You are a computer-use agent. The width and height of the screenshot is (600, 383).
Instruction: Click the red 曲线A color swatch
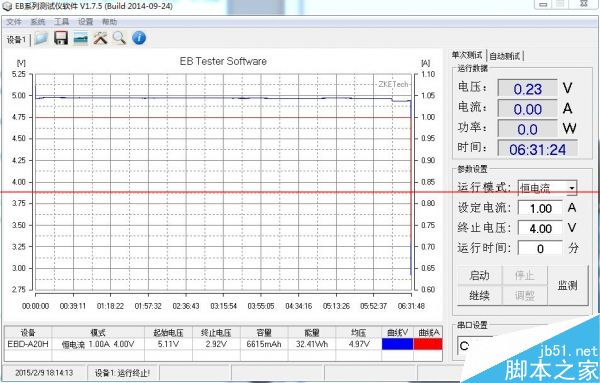click(428, 344)
